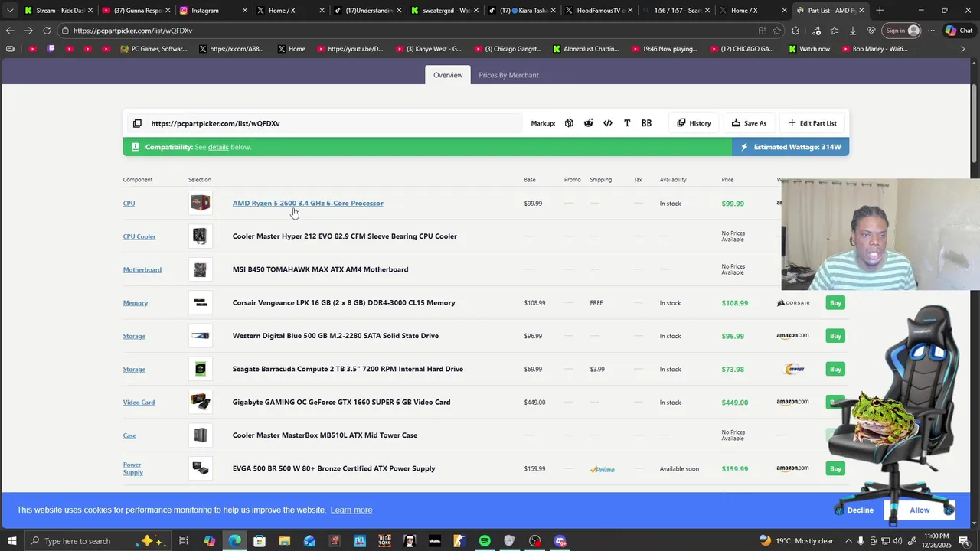Open the AMD Ryzen 5 2600 product thumbnail
The width and height of the screenshot is (980, 551).
[201, 203]
